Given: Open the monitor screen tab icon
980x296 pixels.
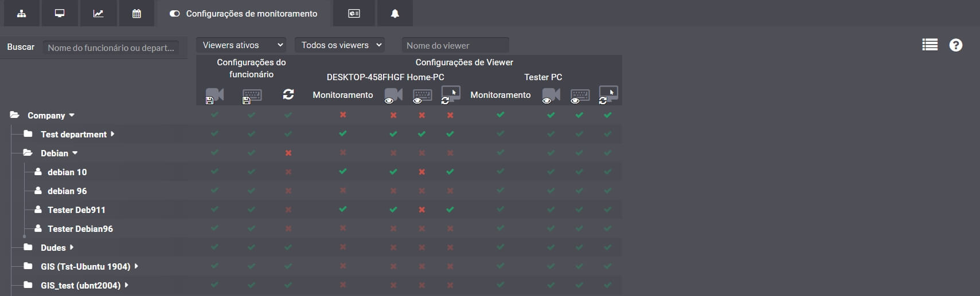Looking at the screenshot, I should 60,13.
